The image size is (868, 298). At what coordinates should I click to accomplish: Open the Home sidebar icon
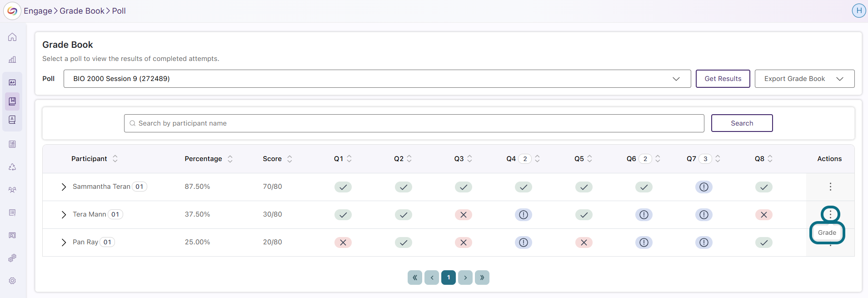point(12,37)
